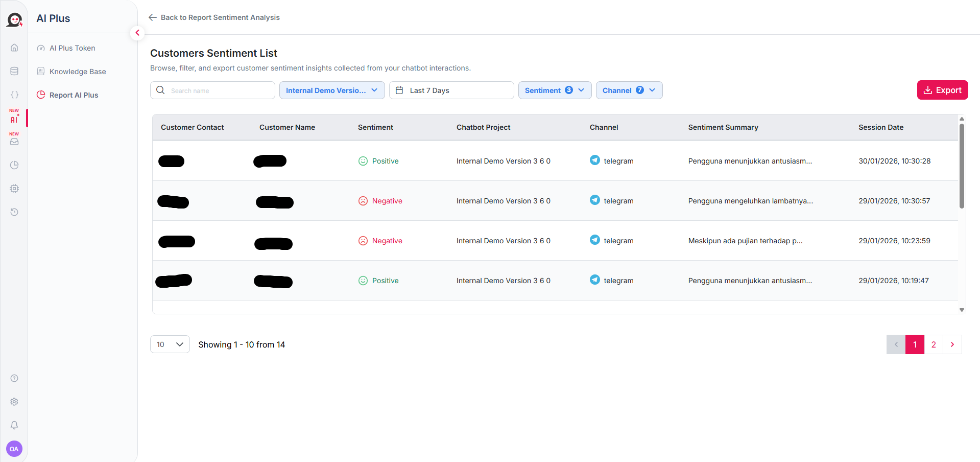
Task: Select Knowledge Base menu item
Action: coord(77,72)
